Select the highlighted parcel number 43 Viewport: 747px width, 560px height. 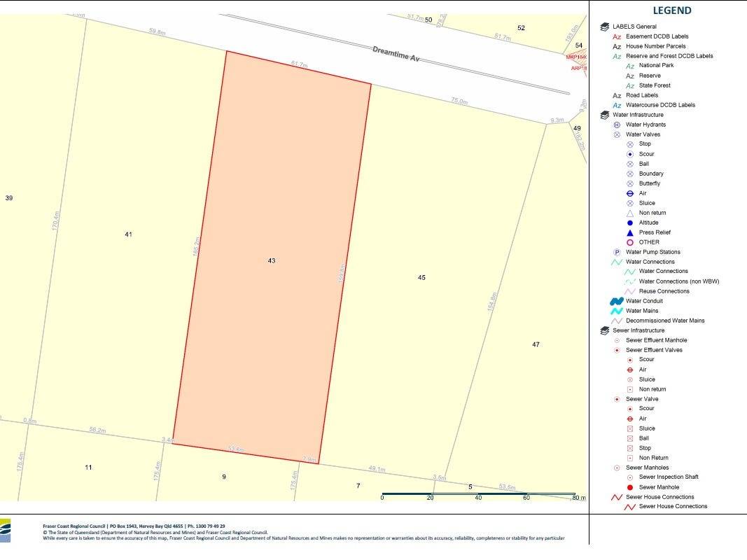click(x=272, y=260)
